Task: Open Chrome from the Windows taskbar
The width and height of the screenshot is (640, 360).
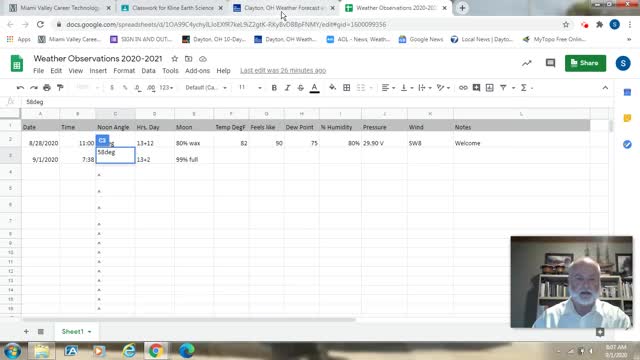Action: [155, 351]
